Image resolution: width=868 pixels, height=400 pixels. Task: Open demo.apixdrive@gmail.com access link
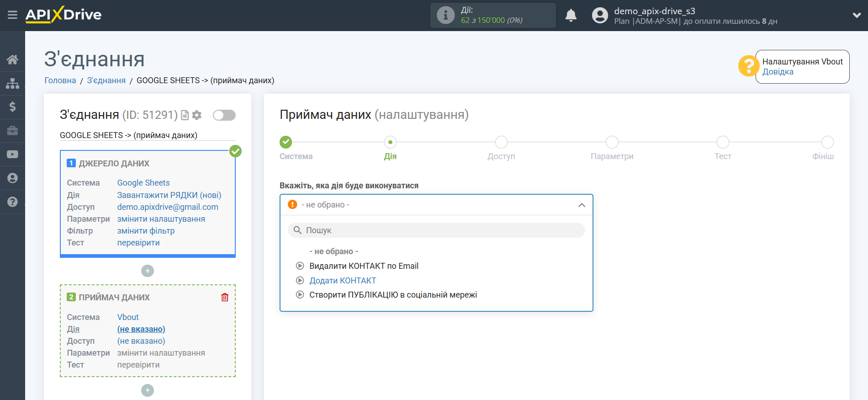(x=168, y=207)
